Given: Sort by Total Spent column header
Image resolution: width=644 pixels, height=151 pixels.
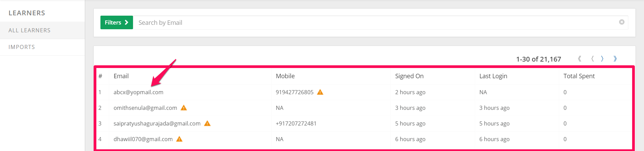Looking at the screenshot, I should (579, 76).
